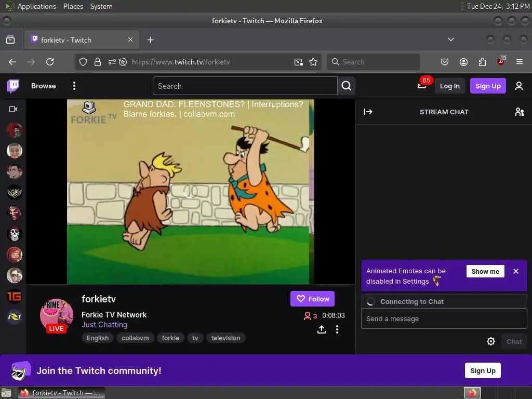
Task: Open the Firefox View icon
Action: pyautogui.click(x=10, y=39)
